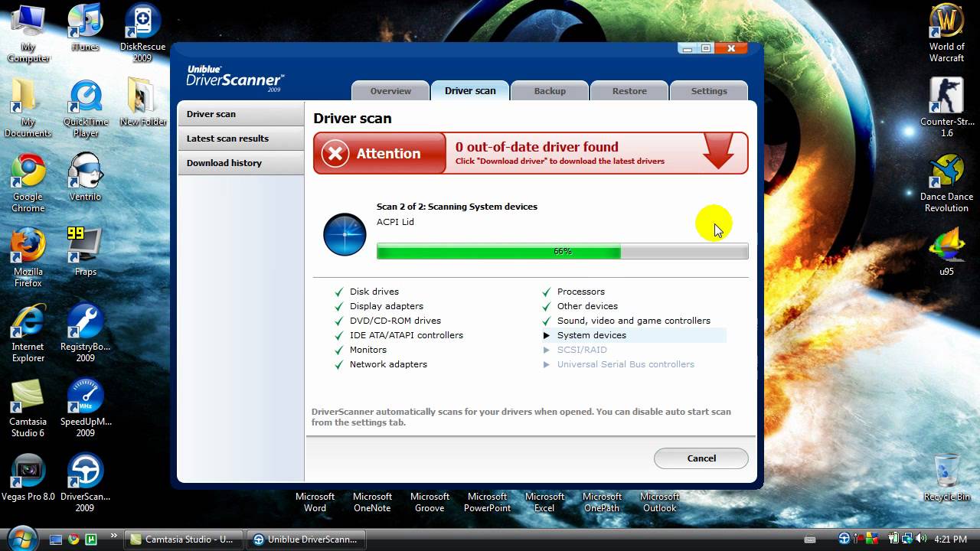Cancel the running driver scan
The height and width of the screenshot is (551, 980).
click(x=701, y=458)
